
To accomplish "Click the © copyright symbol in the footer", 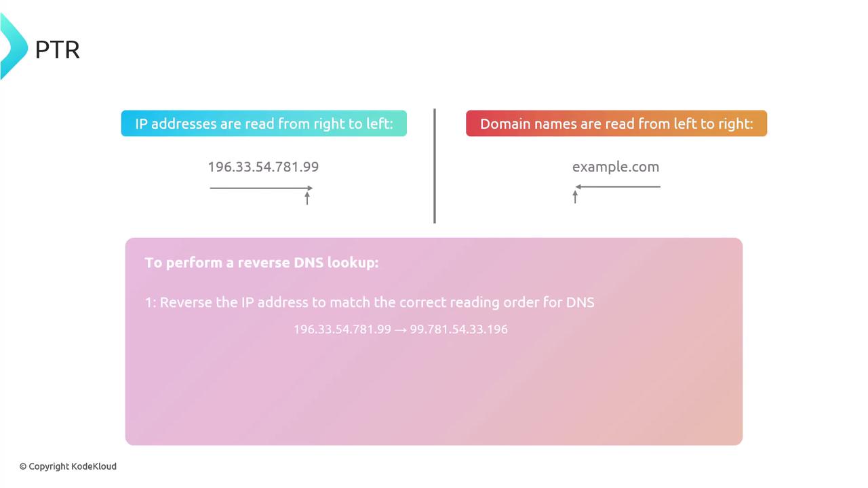I will 23,466.
